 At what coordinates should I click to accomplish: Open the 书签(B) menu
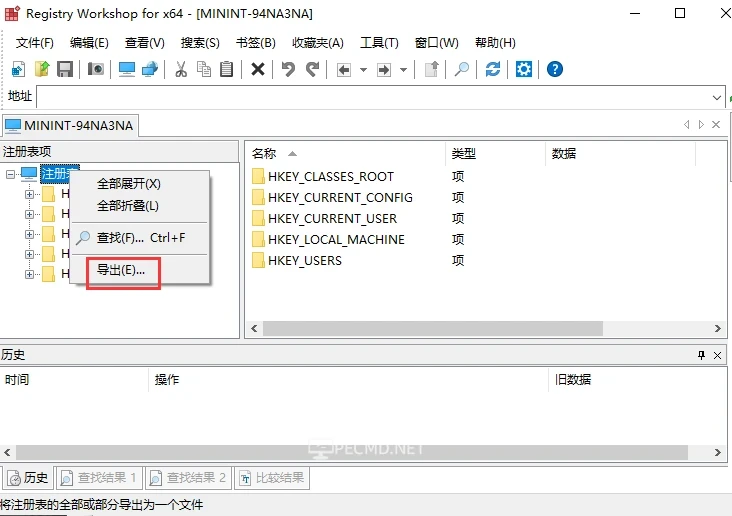pyautogui.click(x=256, y=43)
